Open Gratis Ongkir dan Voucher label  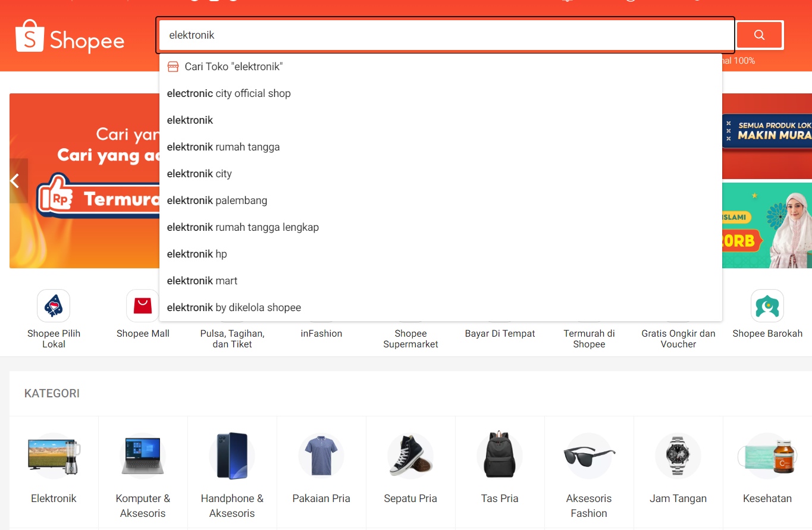pyautogui.click(x=678, y=338)
